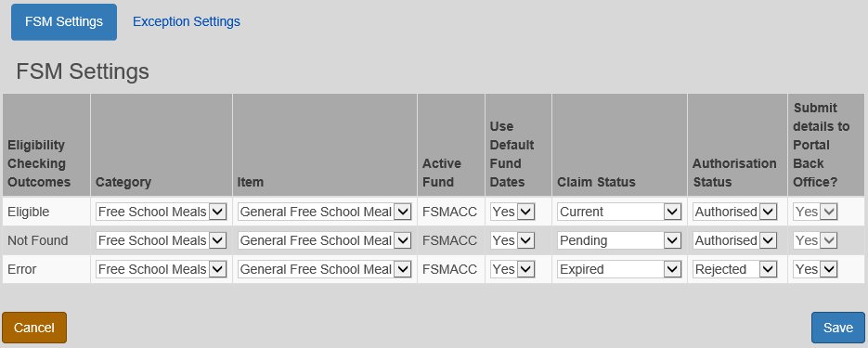Screen dimensions: 868x348
Task: Expand Item dropdown in Error row
Action: point(324,269)
